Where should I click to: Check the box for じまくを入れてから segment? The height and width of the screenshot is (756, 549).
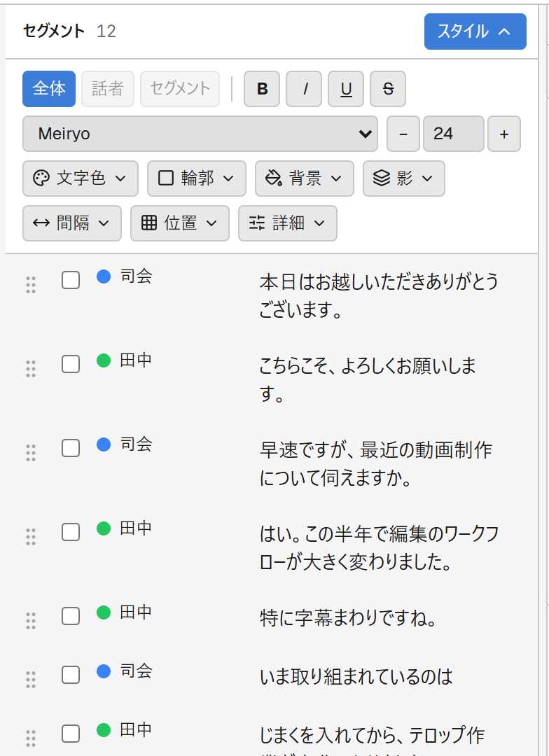[x=71, y=734]
